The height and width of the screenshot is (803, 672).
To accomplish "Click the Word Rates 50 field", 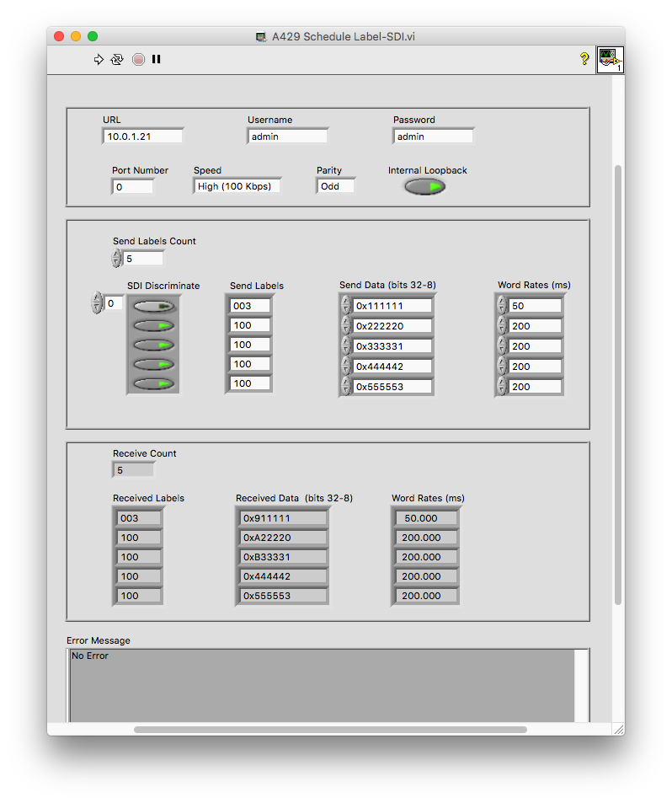I will [536, 306].
